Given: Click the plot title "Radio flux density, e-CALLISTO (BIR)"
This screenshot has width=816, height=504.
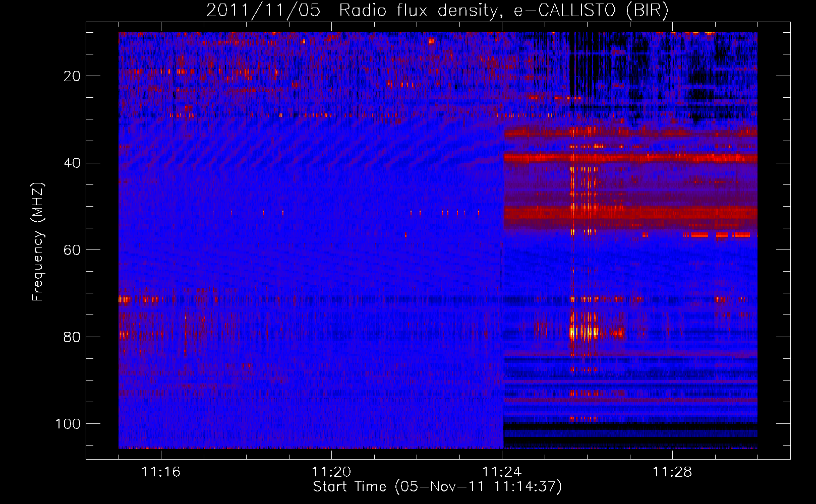Looking at the screenshot, I should [503, 11].
